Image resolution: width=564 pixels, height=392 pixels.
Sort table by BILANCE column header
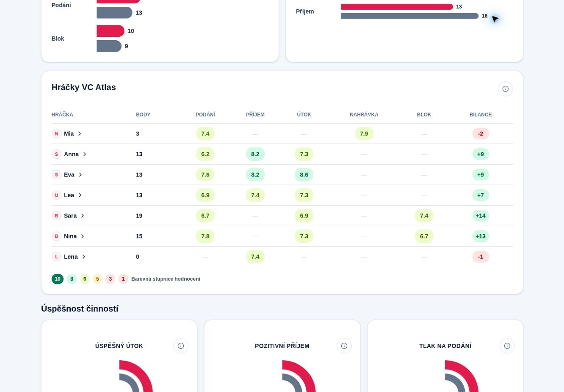pos(481,115)
